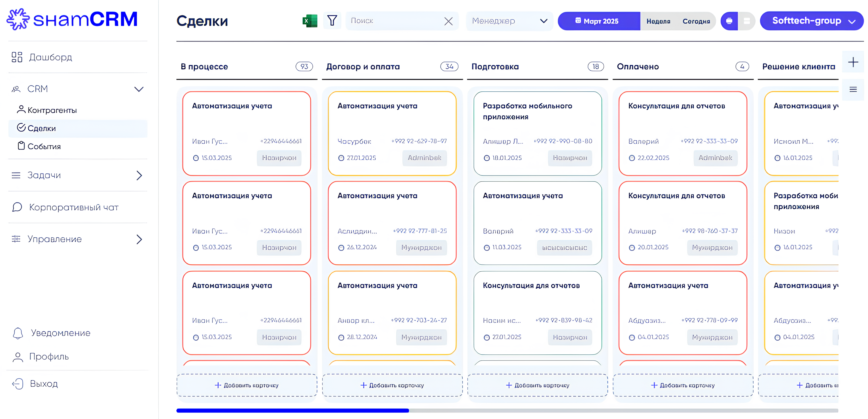Go to the Дашборд page

50,57
